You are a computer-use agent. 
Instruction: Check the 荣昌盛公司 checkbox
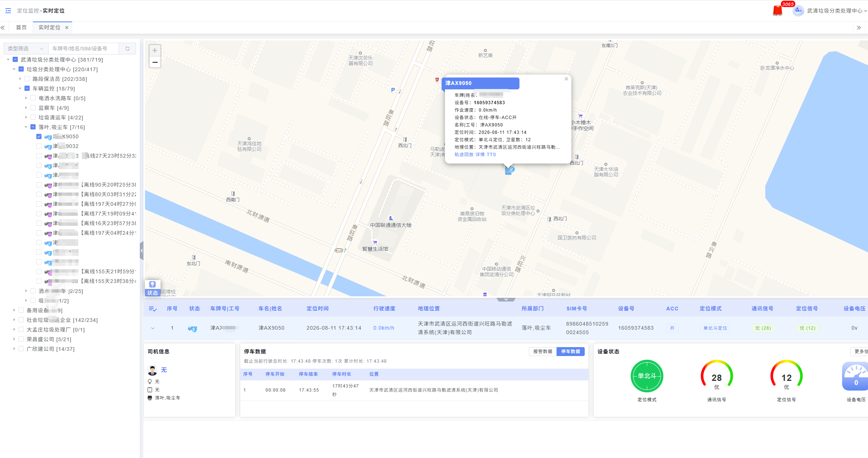click(21, 339)
